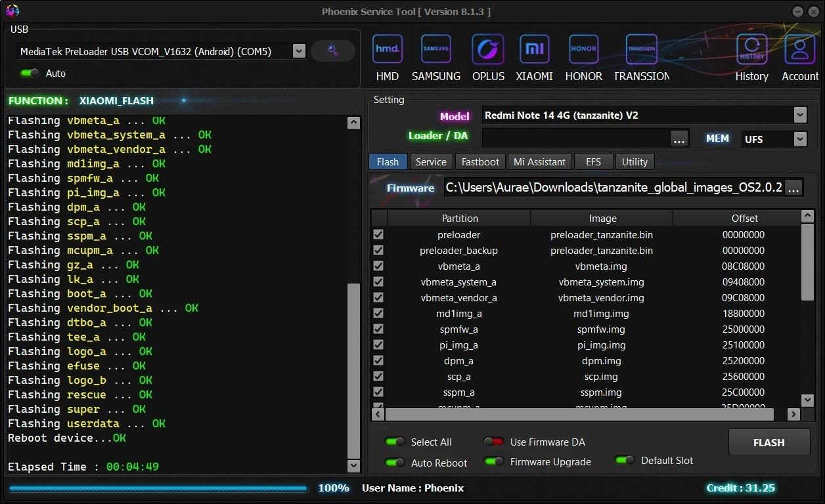The height and width of the screenshot is (504, 825).
Task: Expand the MEM type UFS dropdown
Action: point(799,139)
